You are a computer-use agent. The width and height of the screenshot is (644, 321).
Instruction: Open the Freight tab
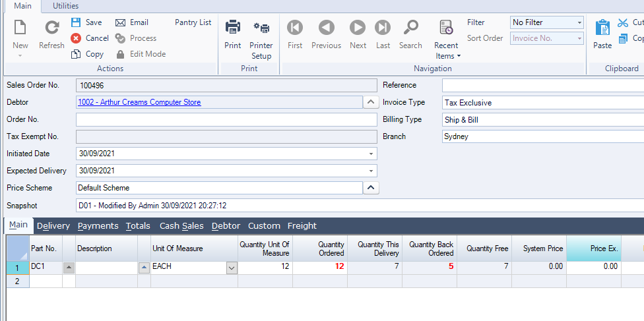302,225
